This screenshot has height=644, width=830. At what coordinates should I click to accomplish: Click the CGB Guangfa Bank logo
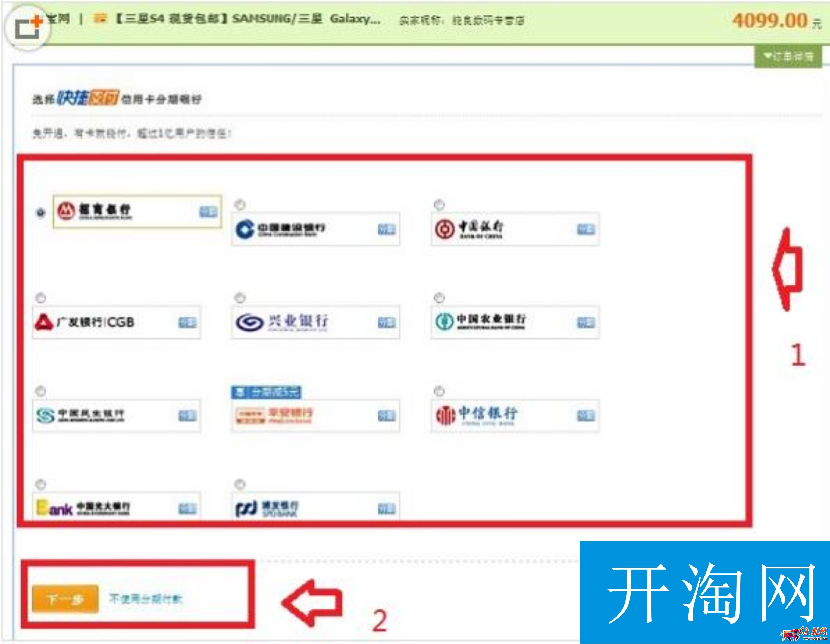(x=85, y=322)
